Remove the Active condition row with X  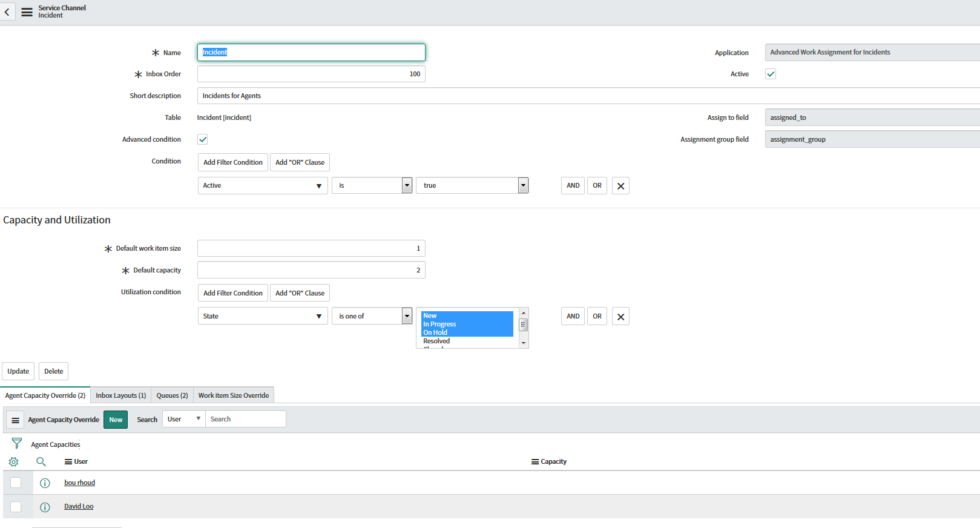pyautogui.click(x=620, y=186)
